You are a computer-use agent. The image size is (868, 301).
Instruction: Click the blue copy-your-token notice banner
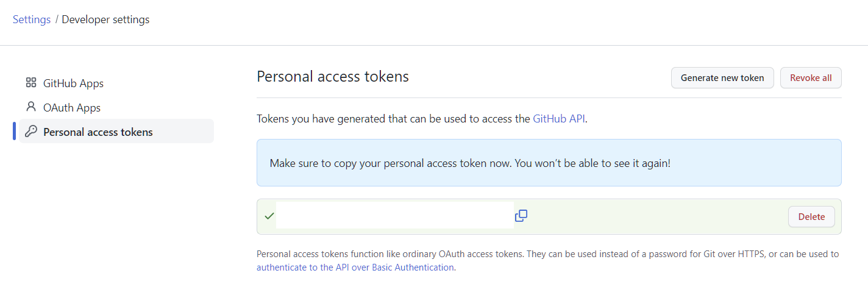tap(549, 163)
